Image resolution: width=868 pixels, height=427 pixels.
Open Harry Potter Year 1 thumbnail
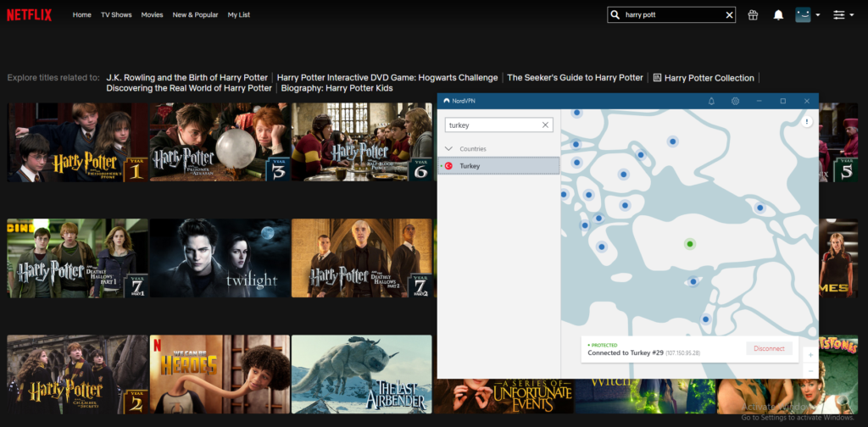point(77,142)
